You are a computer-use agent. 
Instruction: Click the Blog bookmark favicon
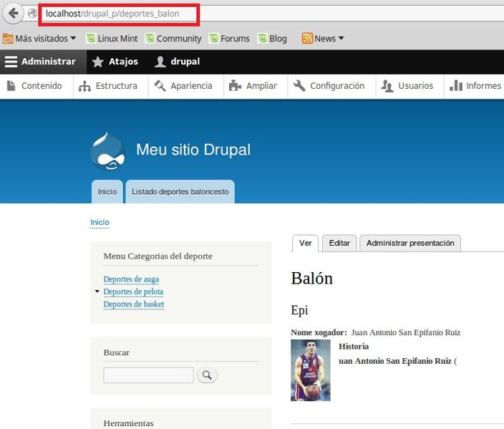262,38
